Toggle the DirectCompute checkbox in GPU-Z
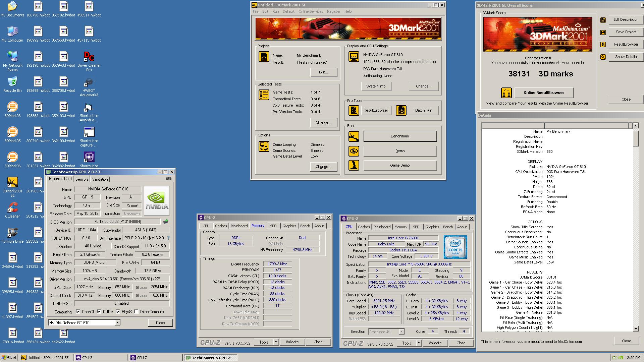Image resolution: width=644 pixels, height=362 pixels. click(x=136, y=311)
